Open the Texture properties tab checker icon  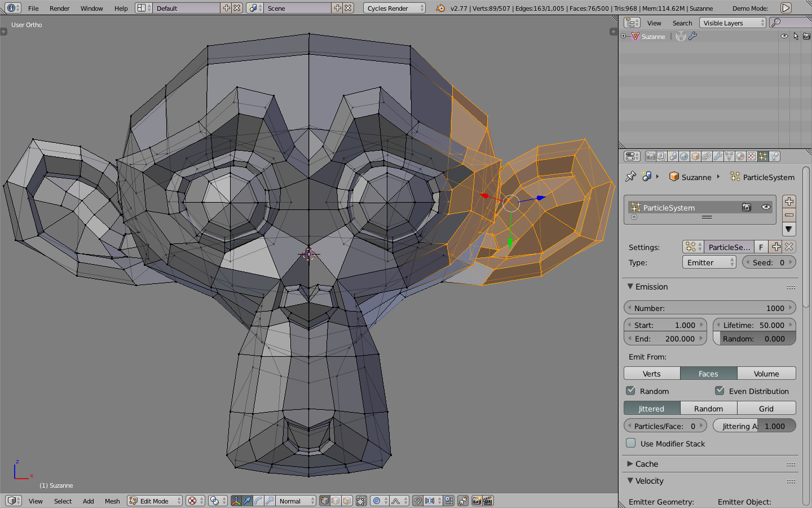[x=752, y=156]
